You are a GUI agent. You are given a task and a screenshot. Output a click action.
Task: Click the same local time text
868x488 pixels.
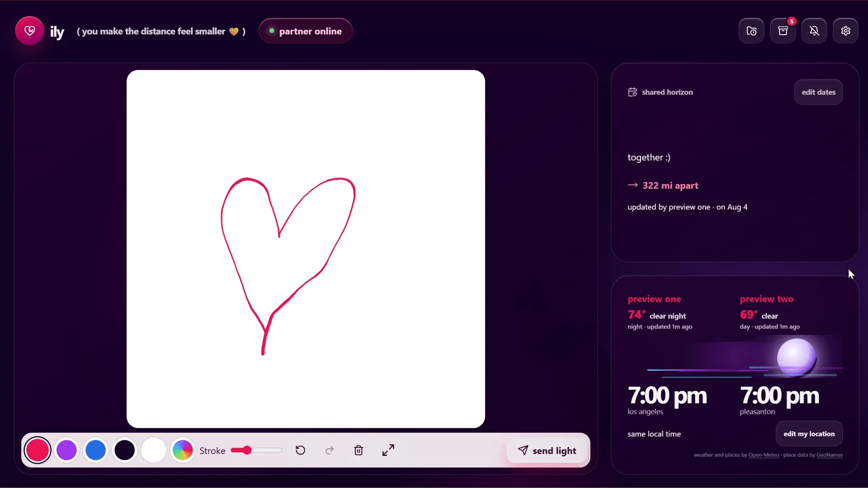pyautogui.click(x=654, y=434)
